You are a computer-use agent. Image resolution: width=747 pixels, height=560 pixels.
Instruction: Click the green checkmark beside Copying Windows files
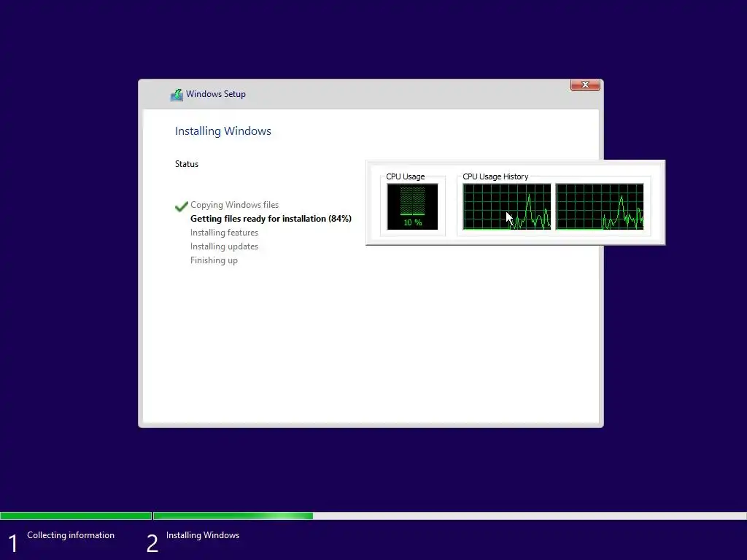182,206
